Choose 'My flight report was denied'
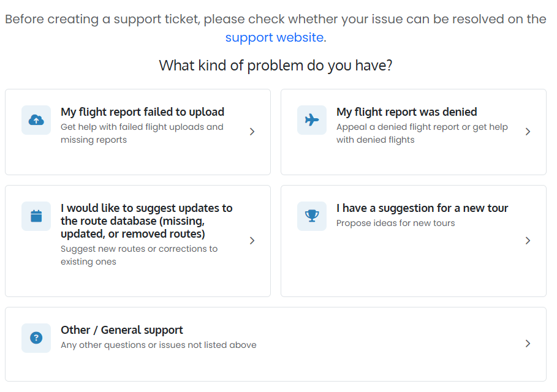This screenshot has width=557, height=392. tap(406, 111)
